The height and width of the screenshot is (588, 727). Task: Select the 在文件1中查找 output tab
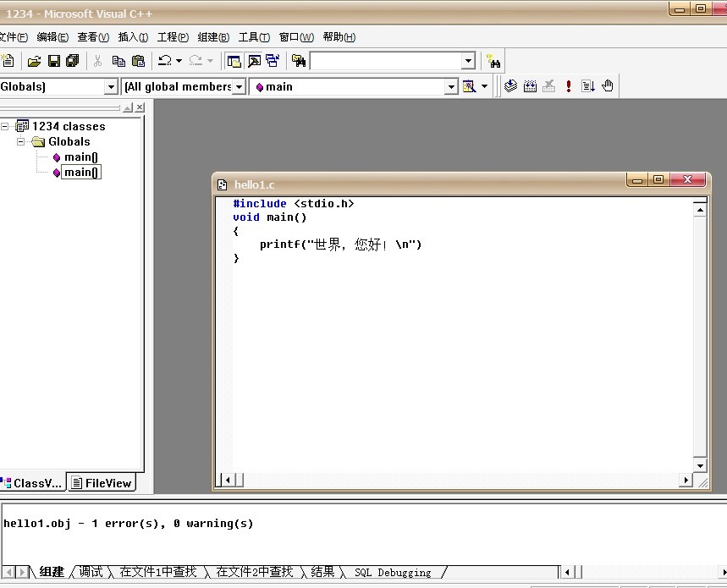158,572
